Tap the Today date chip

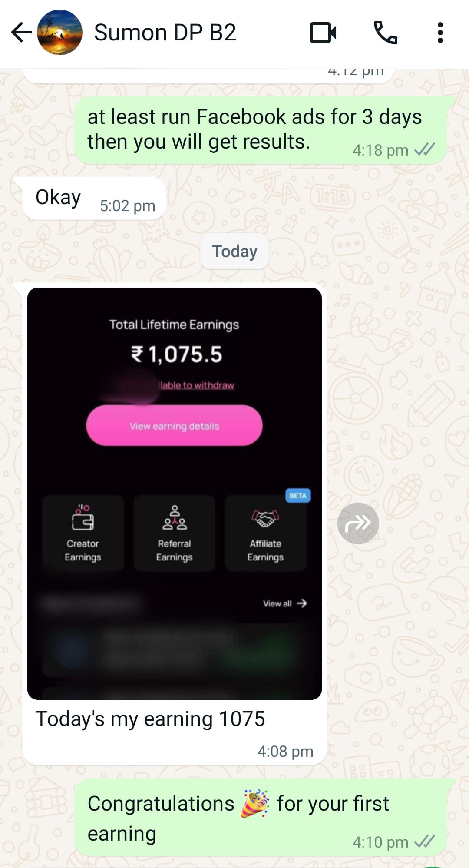point(234,251)
